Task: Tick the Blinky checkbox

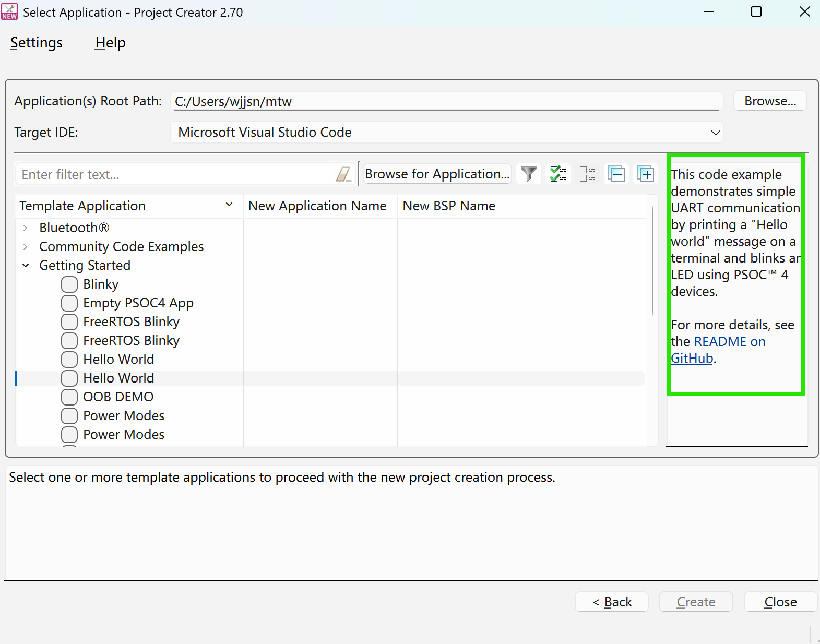Action: [69, 284]
